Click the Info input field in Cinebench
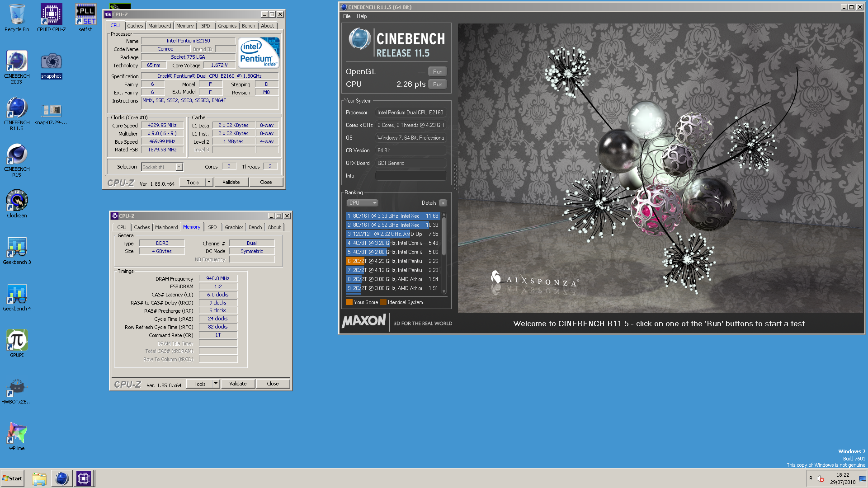The height and width of the screenshot is (488, 868). coord(410,176)
